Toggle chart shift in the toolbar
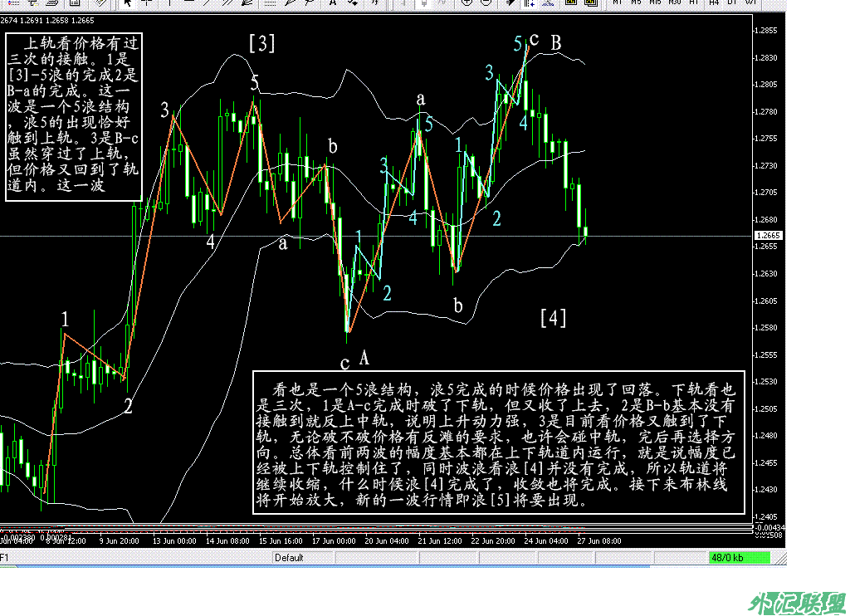 [x=529, y=2]
